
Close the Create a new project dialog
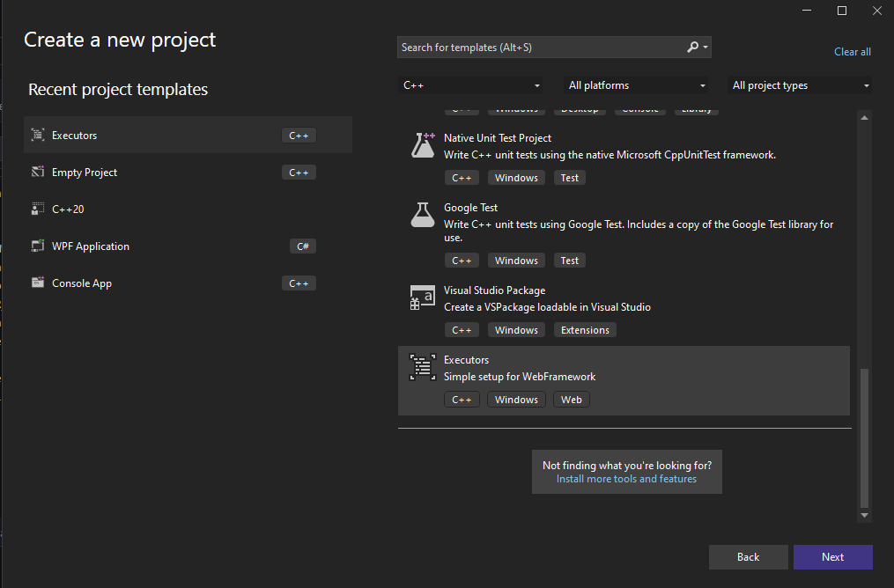coord(877,11)
